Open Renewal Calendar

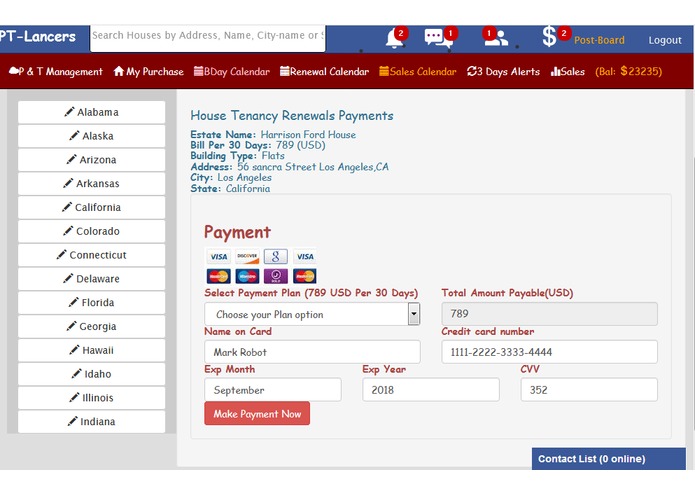coord(324,71)
